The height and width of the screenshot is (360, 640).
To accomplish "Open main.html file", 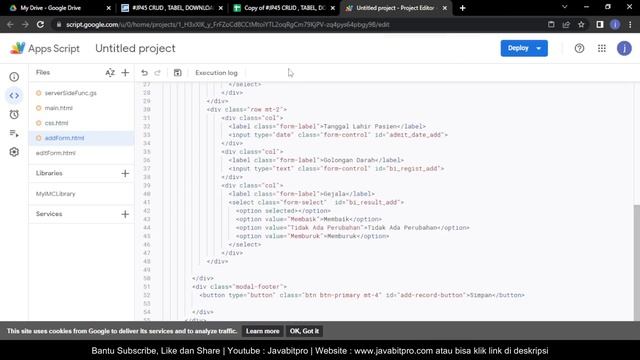I will 58,108.
